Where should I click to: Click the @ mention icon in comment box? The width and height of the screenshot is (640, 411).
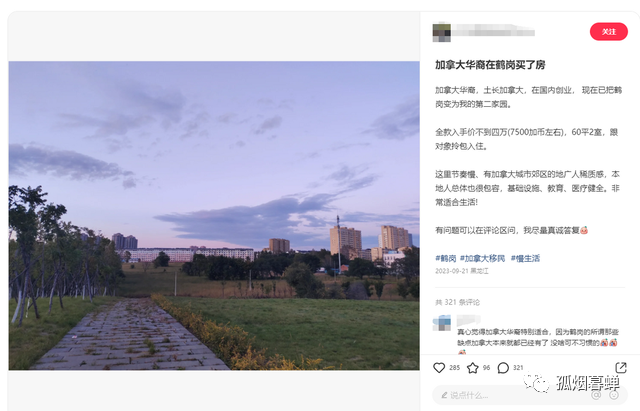pos(596,395)
